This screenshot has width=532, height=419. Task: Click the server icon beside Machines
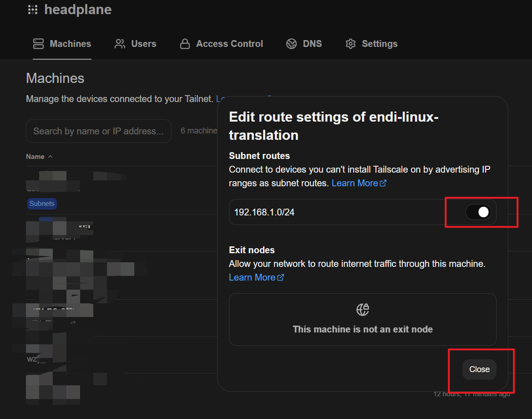coord(39,44)
